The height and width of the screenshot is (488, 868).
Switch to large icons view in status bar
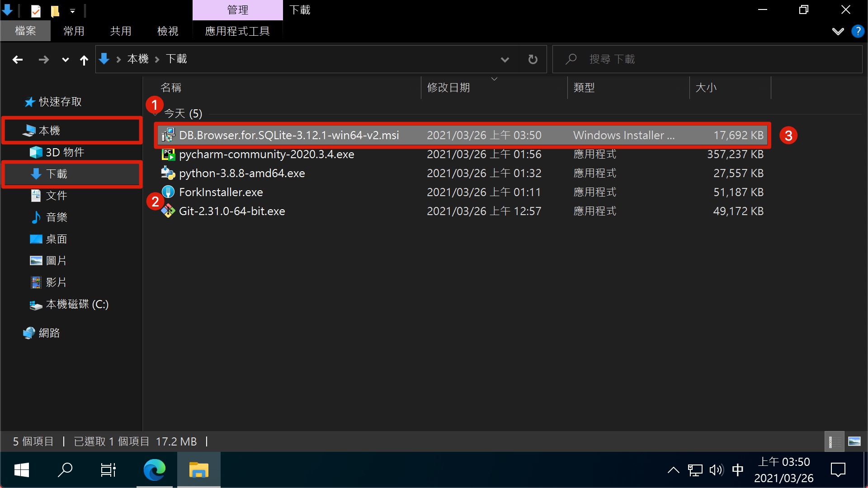click(854, 441)
